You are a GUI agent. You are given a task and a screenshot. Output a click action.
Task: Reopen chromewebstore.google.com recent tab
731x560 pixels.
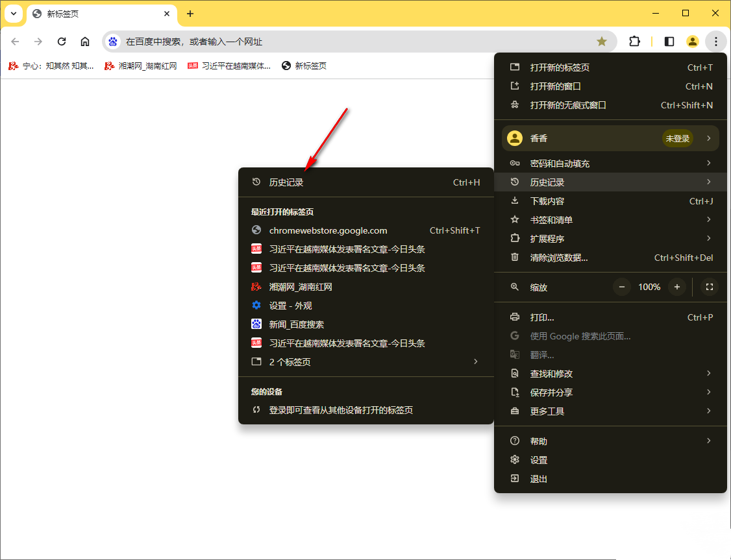[x=366, y=230]
